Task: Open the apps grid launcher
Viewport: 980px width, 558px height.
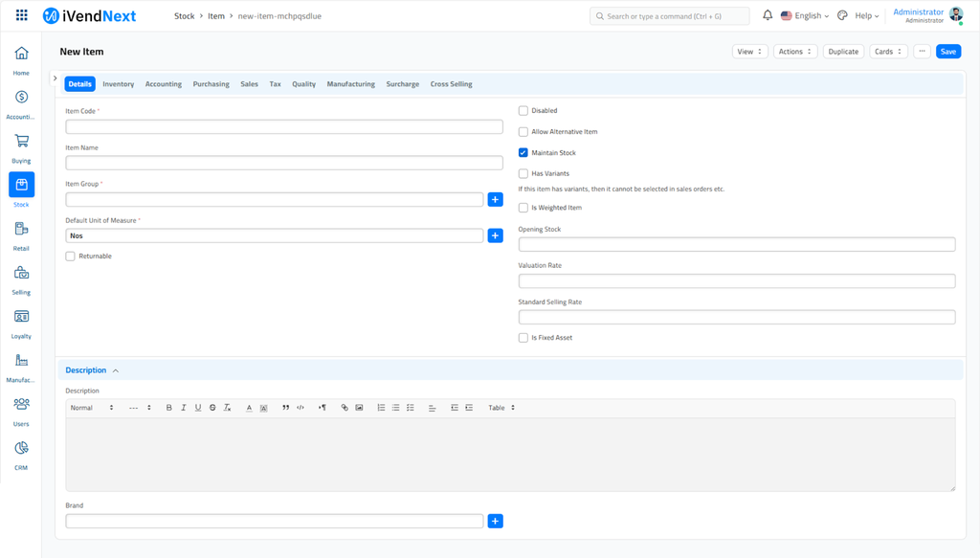Action: click(x=22, y=15)
